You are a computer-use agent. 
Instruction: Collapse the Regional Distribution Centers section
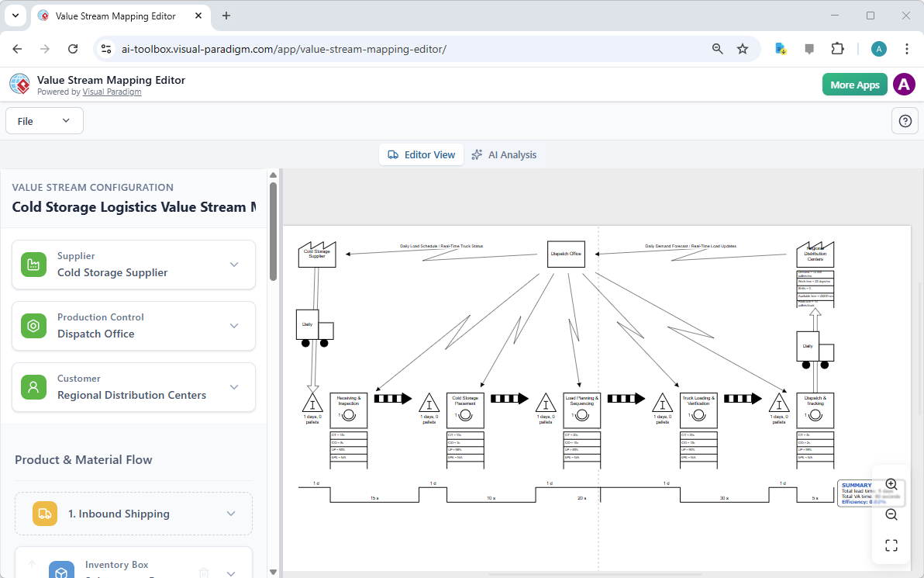pyautogui.click(x=234, y=386)
